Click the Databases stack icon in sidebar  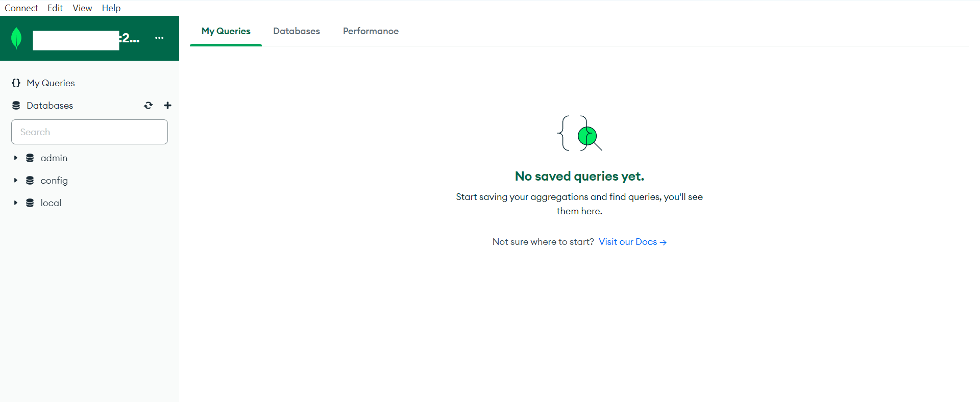(x=16, y=106)
